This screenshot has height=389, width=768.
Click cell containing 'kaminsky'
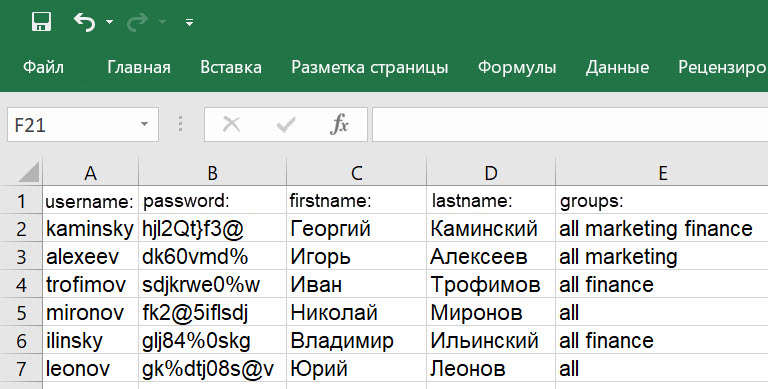point(90,228)
